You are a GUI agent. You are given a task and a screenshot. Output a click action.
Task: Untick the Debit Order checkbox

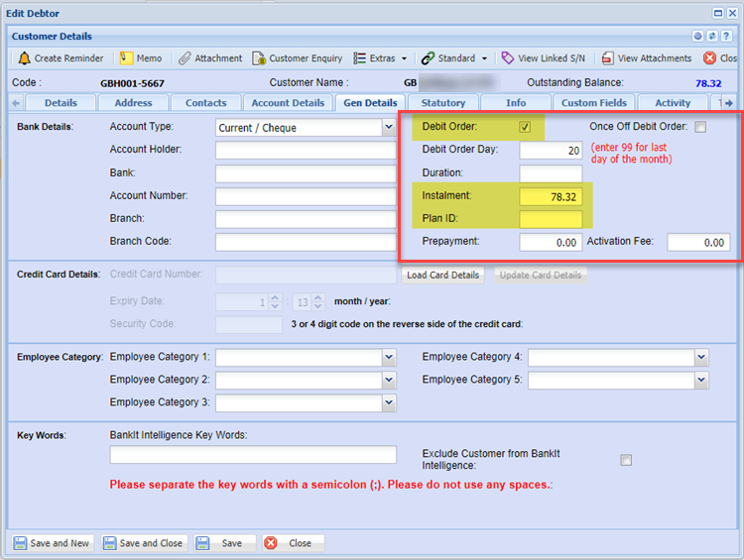(x=525, y=127)
